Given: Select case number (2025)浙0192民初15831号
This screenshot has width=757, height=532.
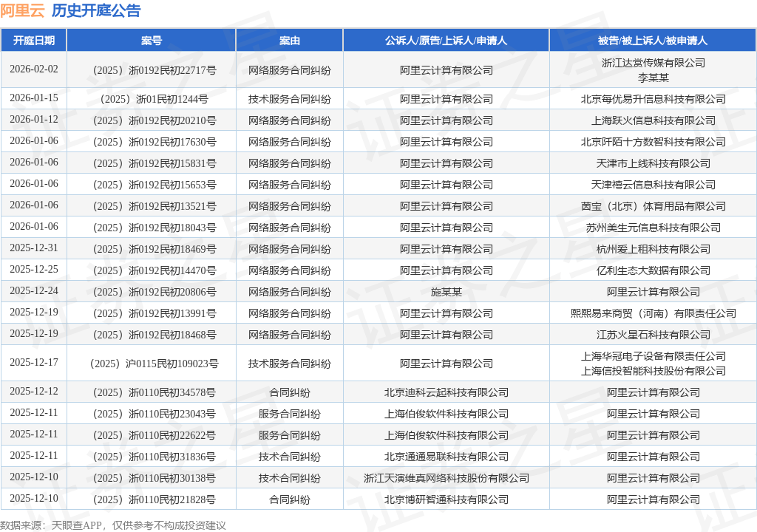Looking at the screenshot, I should [155, 163].
